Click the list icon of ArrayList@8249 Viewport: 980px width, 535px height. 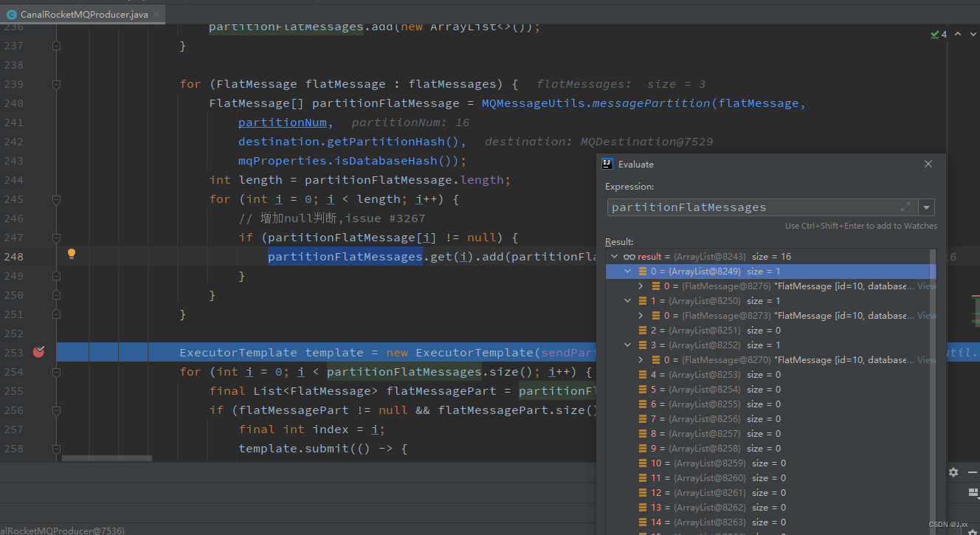coord(643,271)
